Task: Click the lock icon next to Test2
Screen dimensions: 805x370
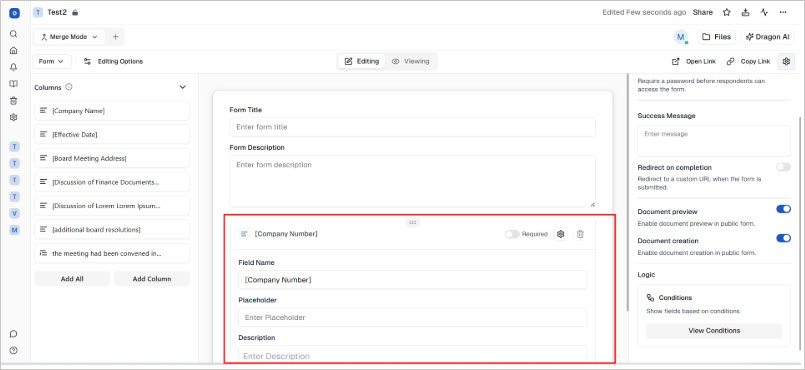Action: pos(75,12)
